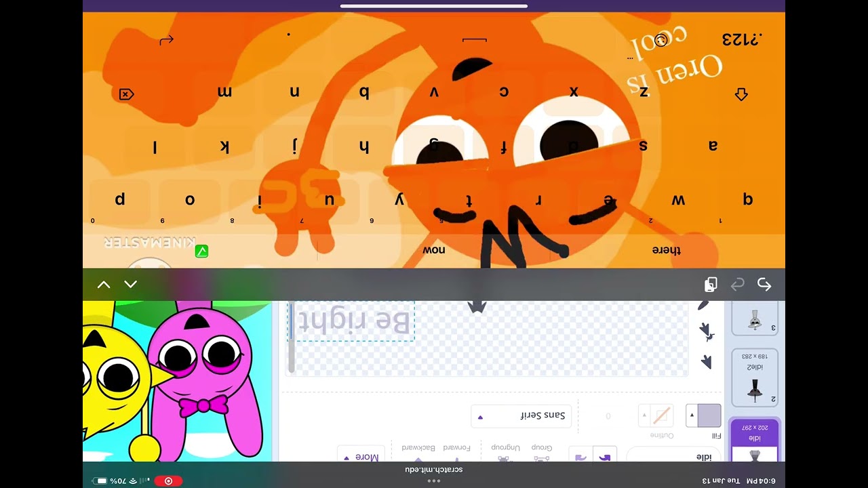Image resolution: width=868 pixels, height=488 pixels.
Task: Tap the backspace delete key
Action: (x=126, y=94)
